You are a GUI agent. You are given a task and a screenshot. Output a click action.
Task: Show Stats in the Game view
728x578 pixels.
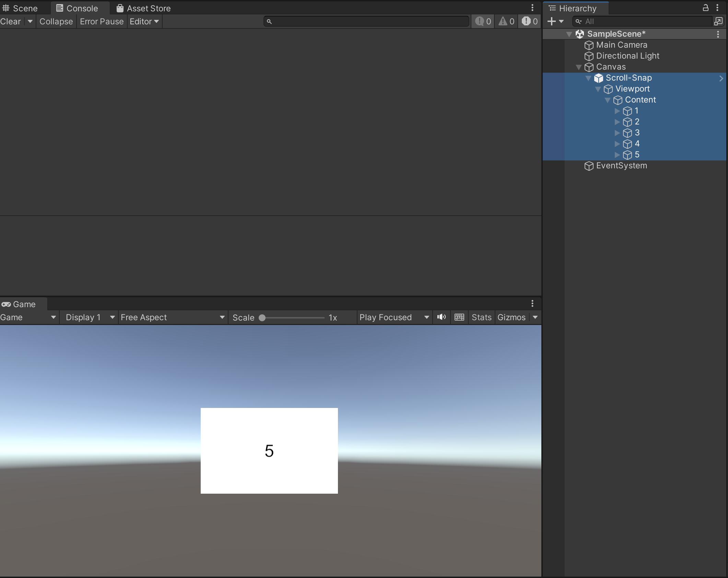[x=481, y=317]
